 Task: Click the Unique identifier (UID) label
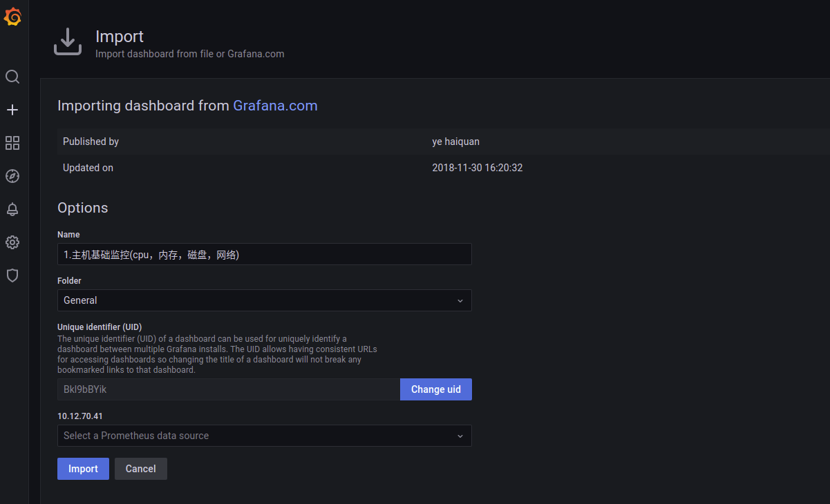tap(100, 327)
